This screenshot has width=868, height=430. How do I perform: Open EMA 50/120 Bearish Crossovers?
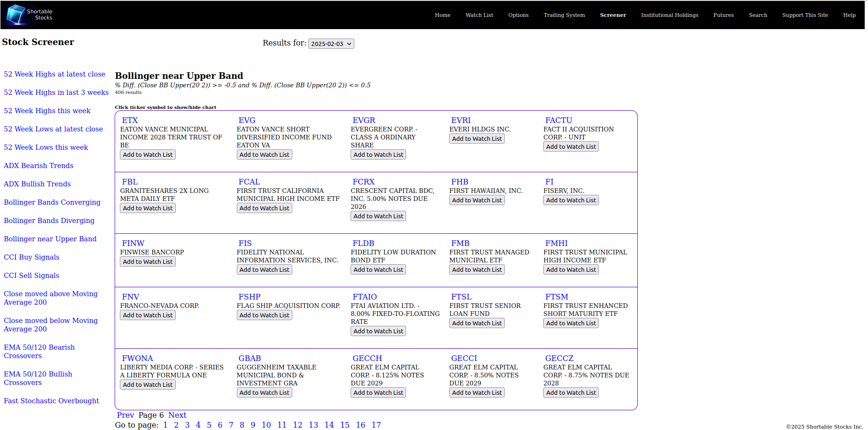[x=39, y=352]
